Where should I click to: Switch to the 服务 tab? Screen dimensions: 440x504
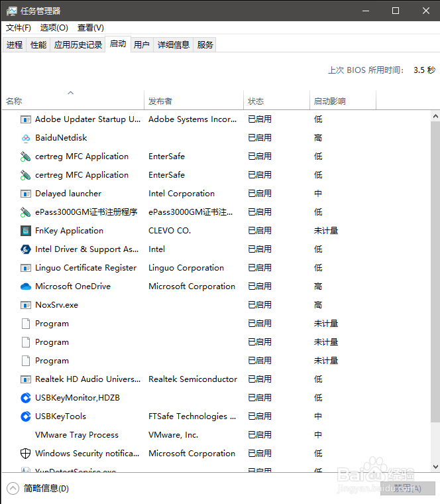(x=205, y=44)
